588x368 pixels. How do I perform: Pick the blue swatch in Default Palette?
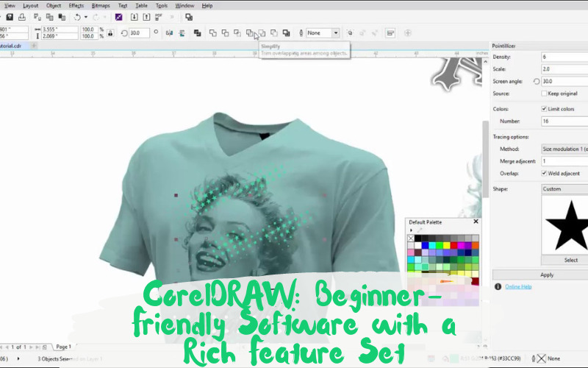425,245
